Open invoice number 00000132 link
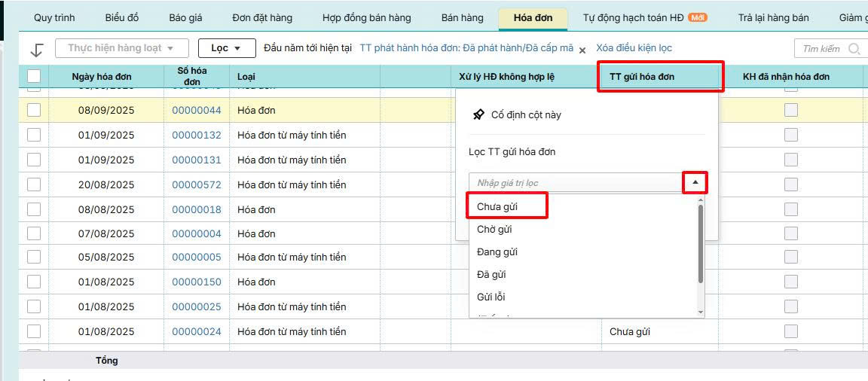The height and width of the screenshot is (381, 868). [197, 136]
